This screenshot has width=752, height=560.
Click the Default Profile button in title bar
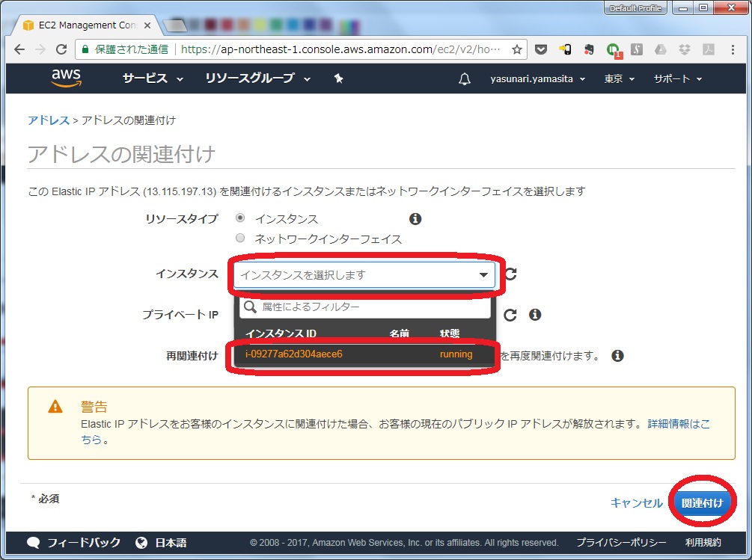tap(635, 8)
